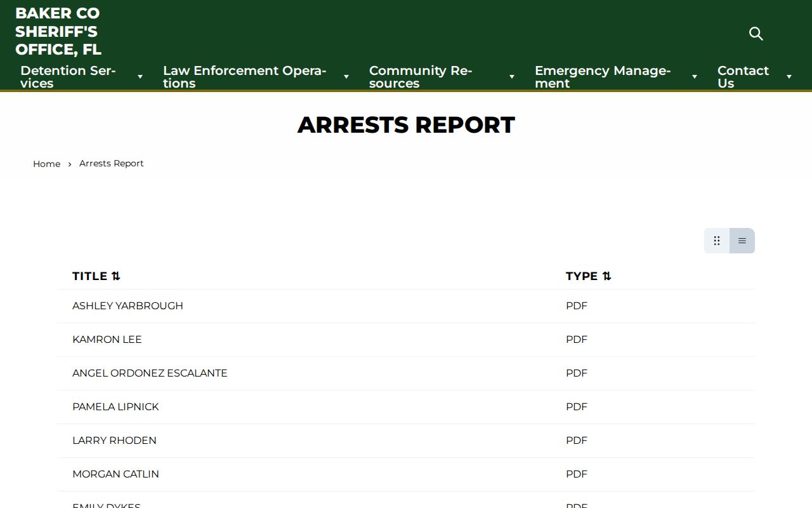
Task: Click the Home breadcrumb link
Action: [x=46, y=164]
